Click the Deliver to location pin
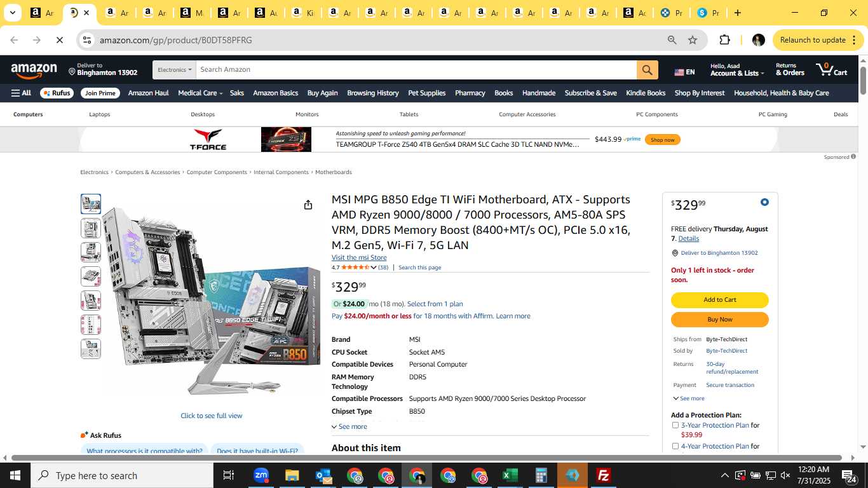The image size is (868, 488). click(72, 72)
